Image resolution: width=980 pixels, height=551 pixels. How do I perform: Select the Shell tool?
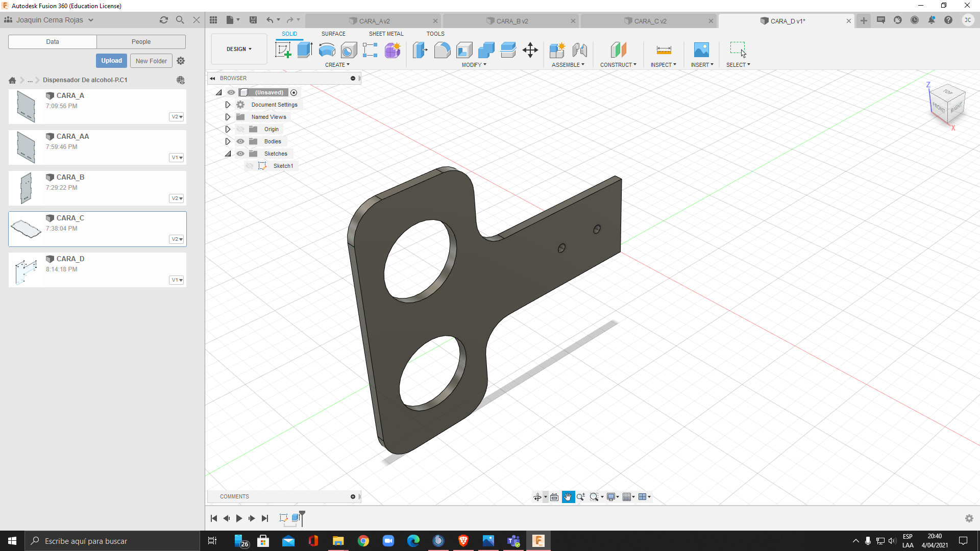464,50
